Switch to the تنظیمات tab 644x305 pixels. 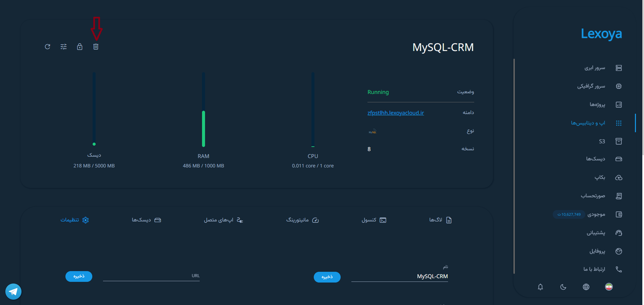pos(75,220)
